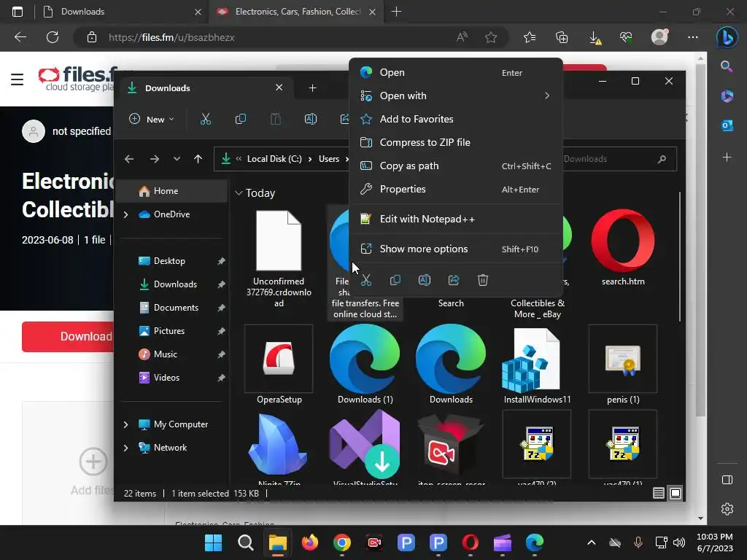Click browser Refresh icon
This screenshot has width=747, height=560.
[53, 37]
